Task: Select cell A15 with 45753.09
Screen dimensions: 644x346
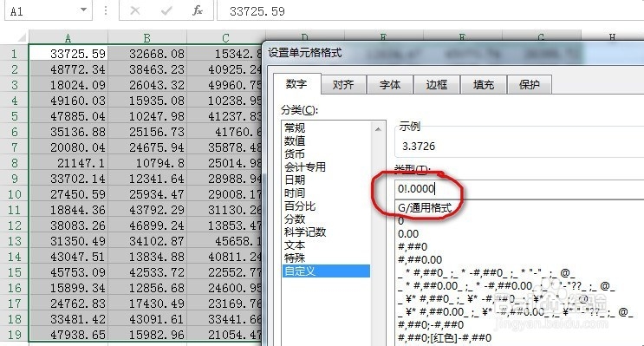Action: tap(68, 272)
